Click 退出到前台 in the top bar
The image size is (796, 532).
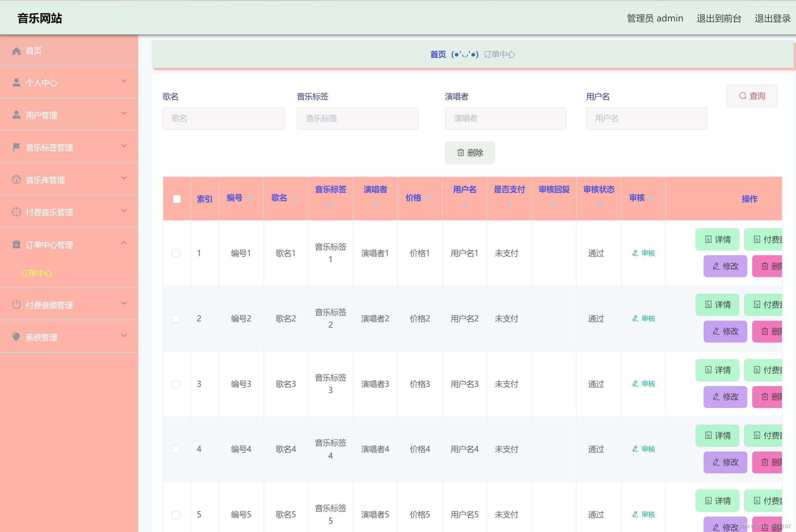(719, 18)
